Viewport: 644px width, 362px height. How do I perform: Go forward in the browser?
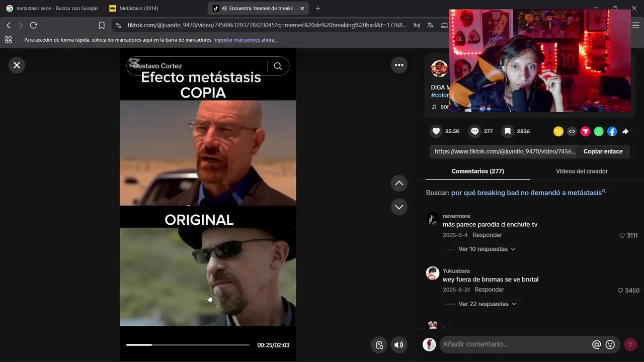21,25
